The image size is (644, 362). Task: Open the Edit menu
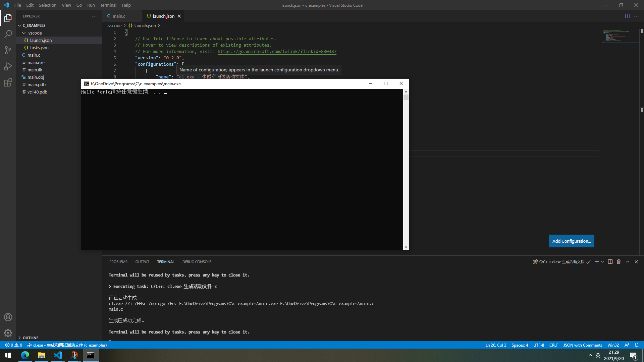[30, 5]
